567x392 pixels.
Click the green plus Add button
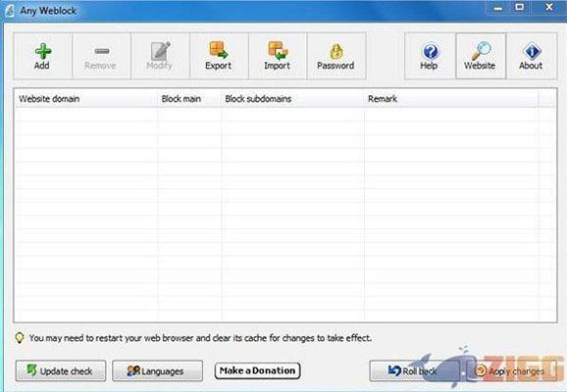[x=42, y=56]
